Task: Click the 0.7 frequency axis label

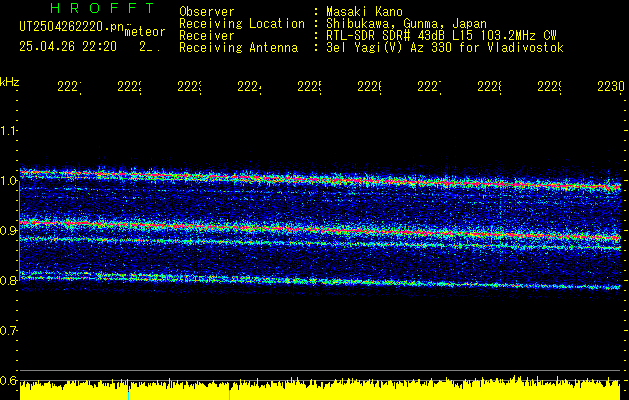Action: [8, 331]
